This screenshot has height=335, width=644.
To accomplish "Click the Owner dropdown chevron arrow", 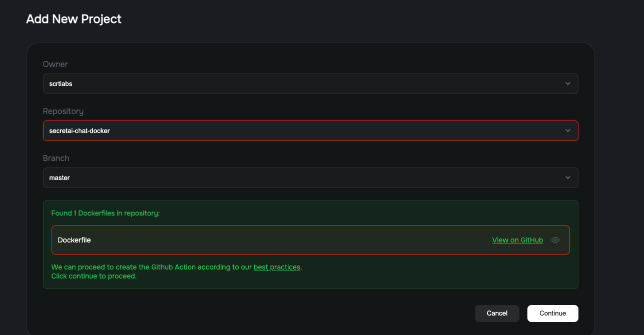I will click(568, 83).
